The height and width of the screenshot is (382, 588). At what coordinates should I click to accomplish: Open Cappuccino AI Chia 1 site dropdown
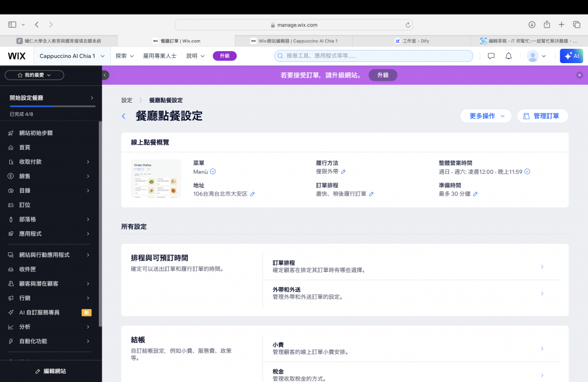tap(72, 56)
